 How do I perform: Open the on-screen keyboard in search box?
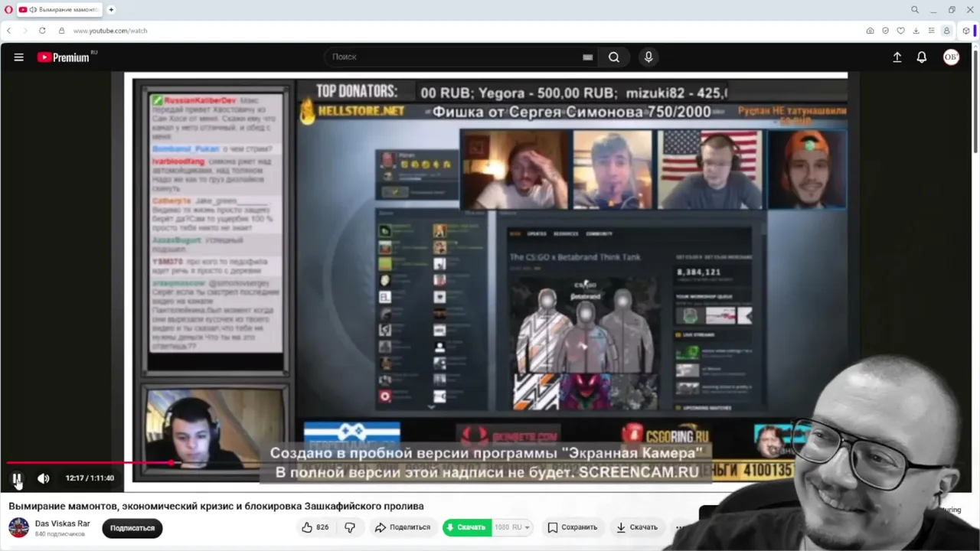pyautogui.click(x=587, y=57)
